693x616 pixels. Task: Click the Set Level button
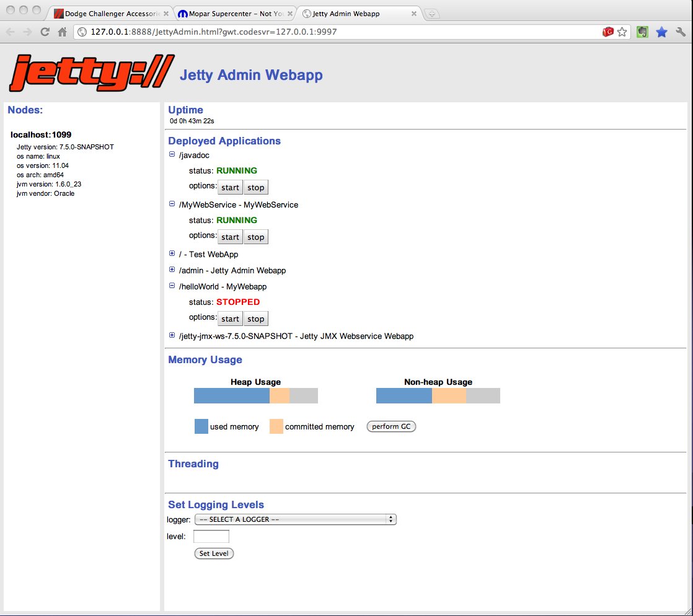pyautogui.click(x=214, y=553)
